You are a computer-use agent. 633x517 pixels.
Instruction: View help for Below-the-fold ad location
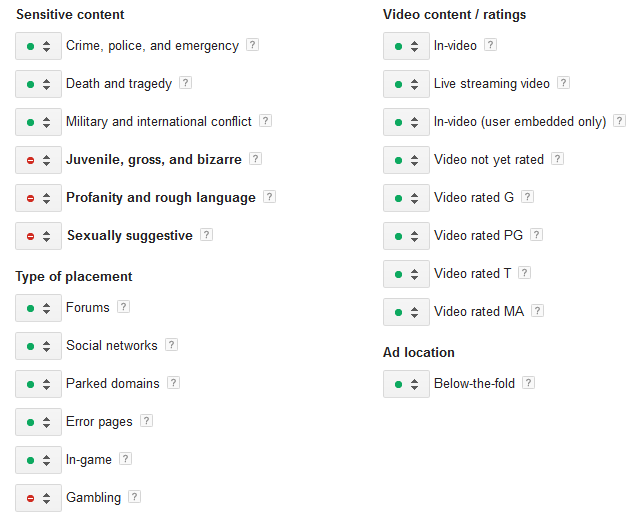pyautogui.click(x=528, y=383)
